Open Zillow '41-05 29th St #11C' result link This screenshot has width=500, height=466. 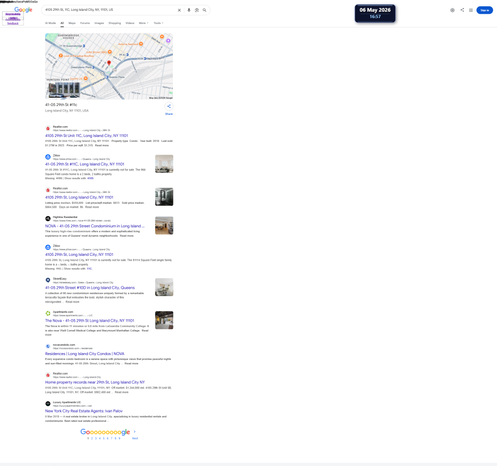coord(85,164)
